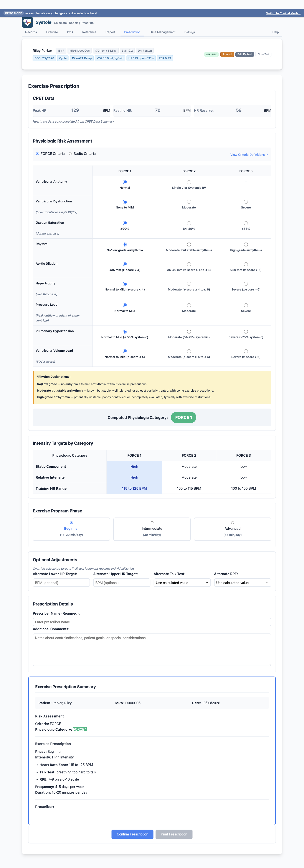Click Print Prescription button
304x868 pixels.
tap(174, 834)
